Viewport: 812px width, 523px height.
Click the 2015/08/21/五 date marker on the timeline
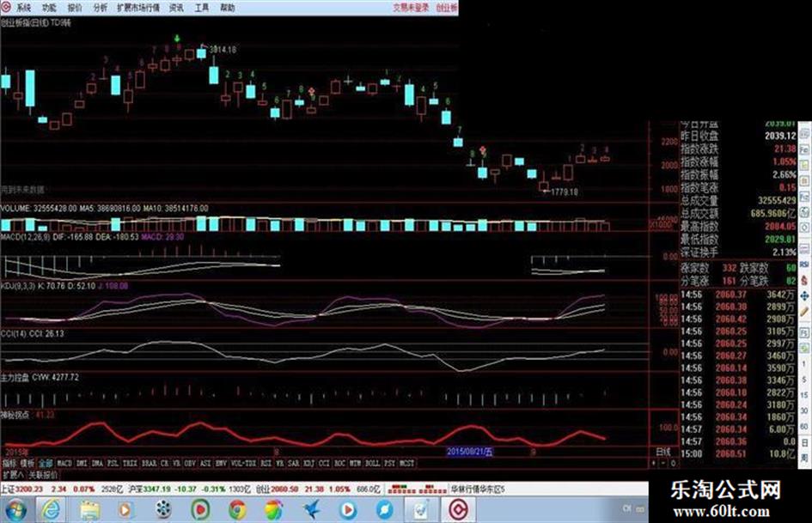pyautogui.click(x=470, y=452)
